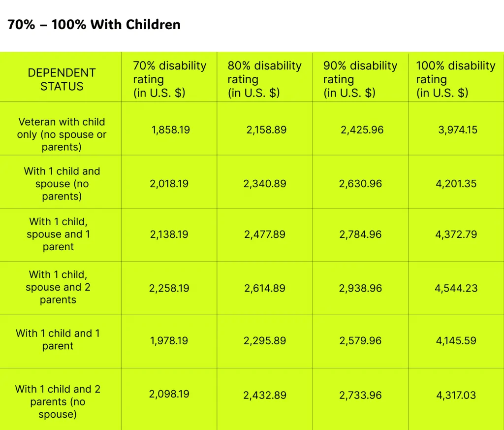The image size is (504, 430).
Task: Select the 1,978.19 value cell
Action: click(x=169, y=340)
